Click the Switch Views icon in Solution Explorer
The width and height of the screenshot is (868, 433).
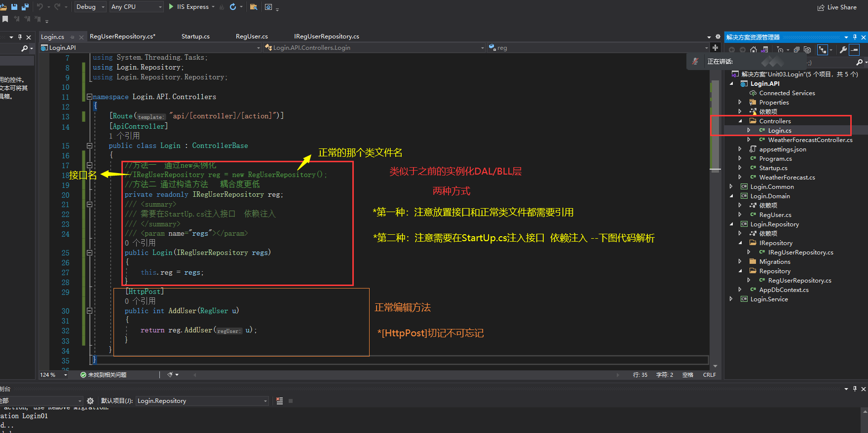coord(764,50)
